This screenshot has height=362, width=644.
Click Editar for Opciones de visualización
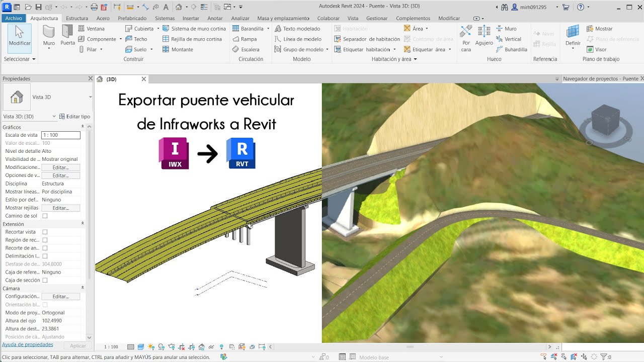60,175
